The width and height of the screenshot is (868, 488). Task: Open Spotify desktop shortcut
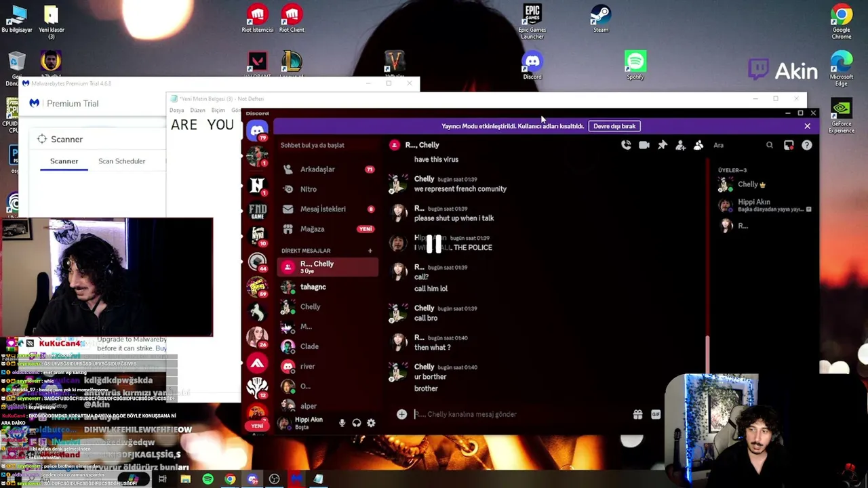pyautogui.click(x=635, y=66)
